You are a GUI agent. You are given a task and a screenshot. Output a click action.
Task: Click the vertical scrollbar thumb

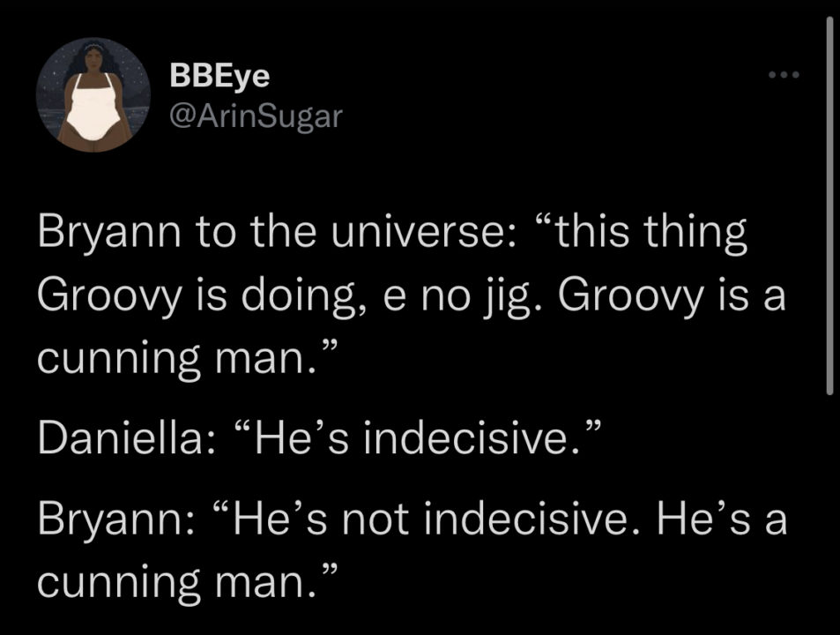829,206
